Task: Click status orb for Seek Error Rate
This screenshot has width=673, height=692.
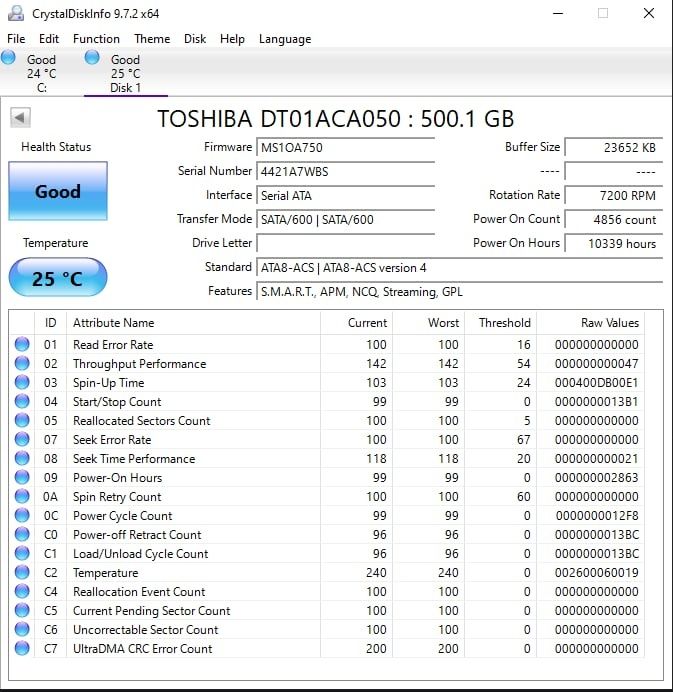Action: pos(22,439)
